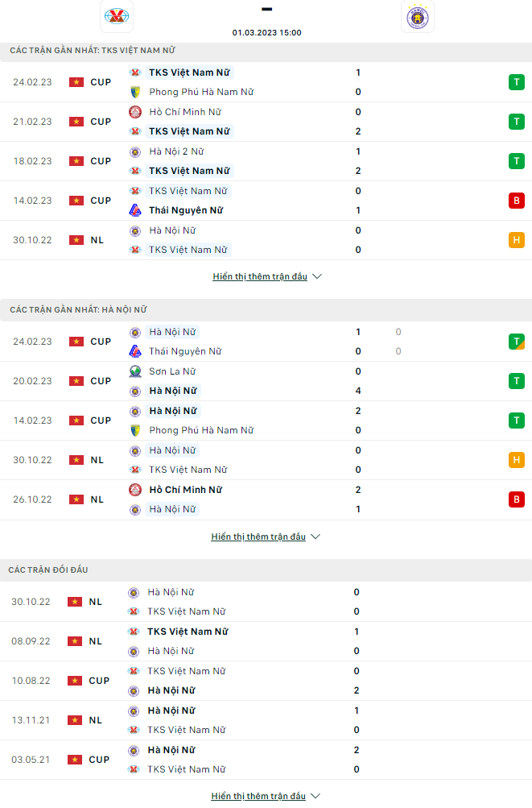Viewport: 532px width, 808px height.
Task: Expand more TKS Việt Nam Nữ recent matches
Action: click(266, 276)
